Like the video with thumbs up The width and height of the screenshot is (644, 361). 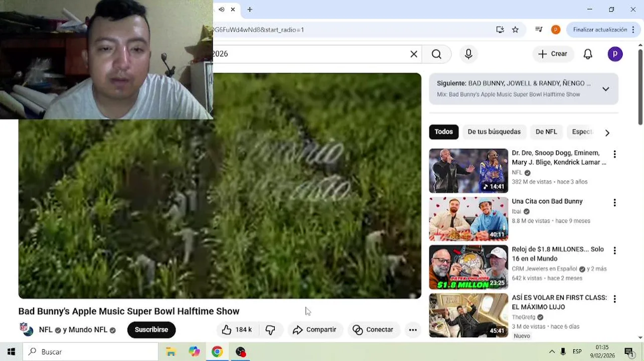click(x=238, y=330)
